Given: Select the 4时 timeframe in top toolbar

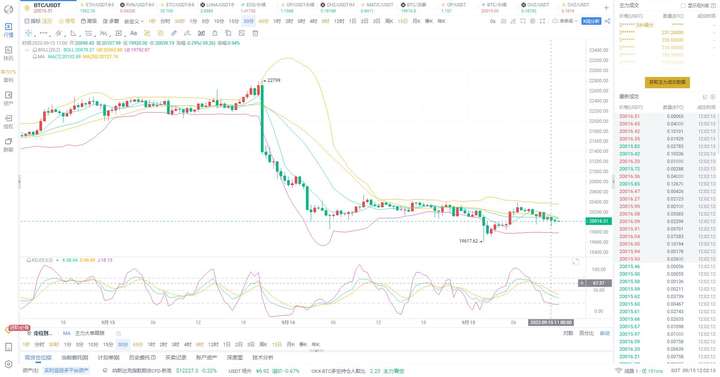Looking at the screenshot, I should point(313,21).
